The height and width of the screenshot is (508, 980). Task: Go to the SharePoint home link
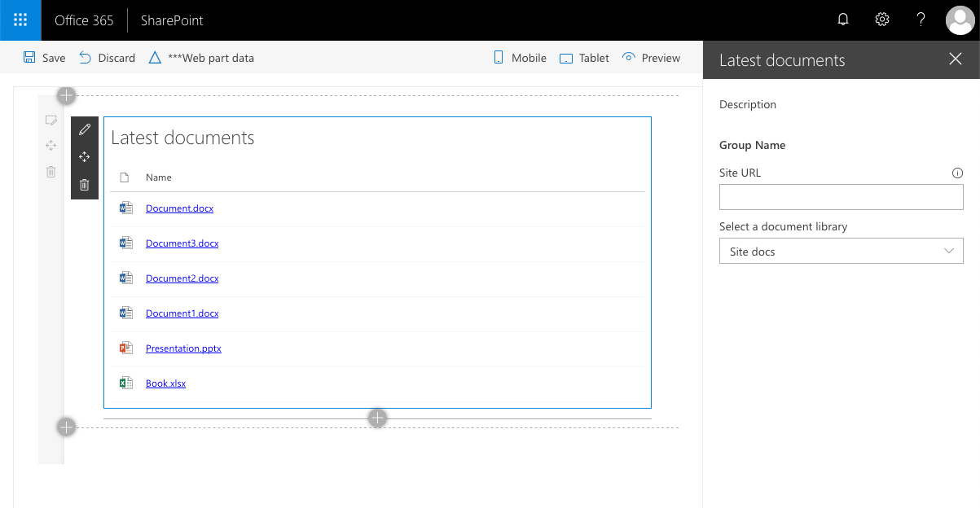click(172, 20)
